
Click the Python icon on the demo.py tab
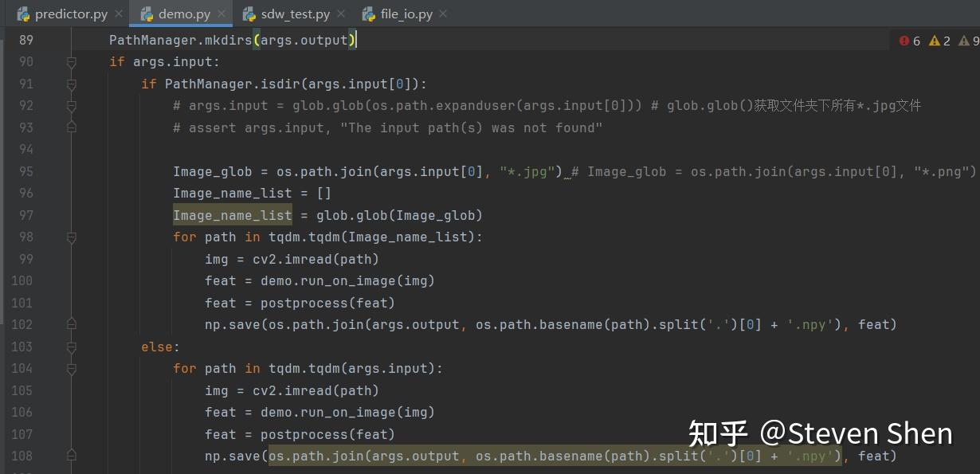[147, 14]
